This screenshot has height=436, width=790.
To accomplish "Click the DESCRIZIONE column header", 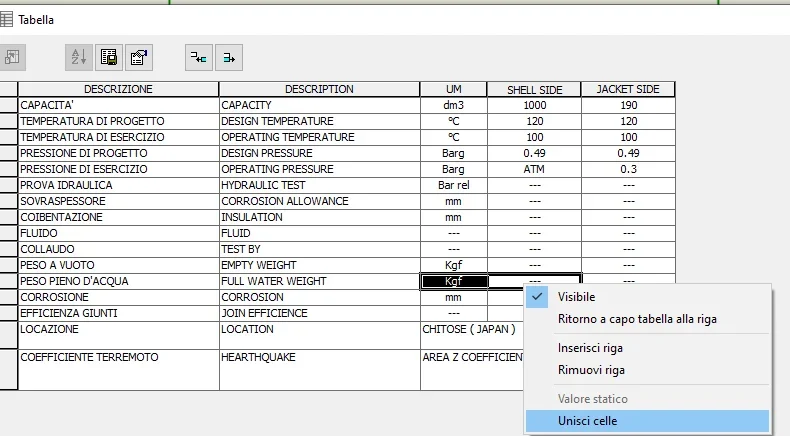I will click(x=118, y=89).
